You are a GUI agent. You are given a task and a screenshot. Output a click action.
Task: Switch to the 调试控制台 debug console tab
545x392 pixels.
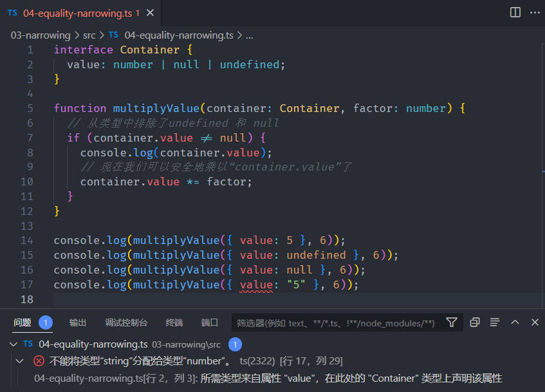pos(126,322)
